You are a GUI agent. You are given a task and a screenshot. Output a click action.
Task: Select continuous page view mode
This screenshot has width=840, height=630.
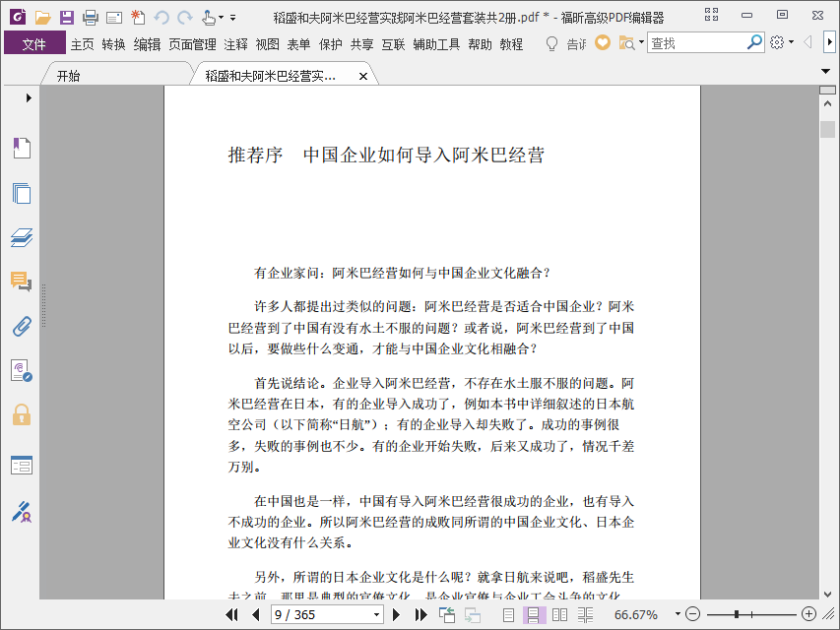coord(534,615)
